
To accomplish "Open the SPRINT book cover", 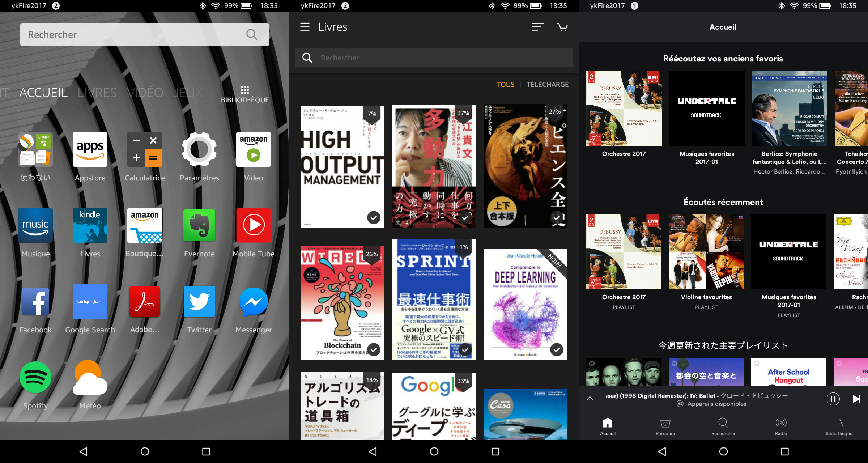I will coord(434,300).
